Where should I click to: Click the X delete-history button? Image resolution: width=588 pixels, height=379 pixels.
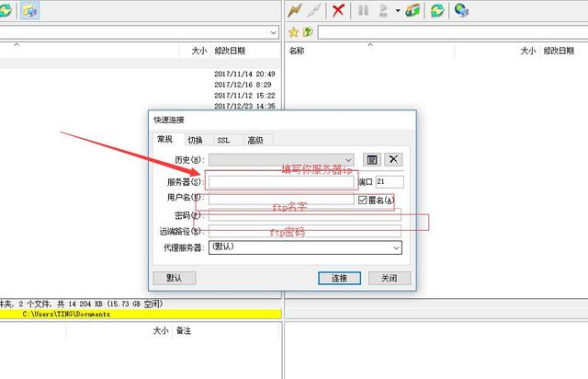tap(393, 159)
